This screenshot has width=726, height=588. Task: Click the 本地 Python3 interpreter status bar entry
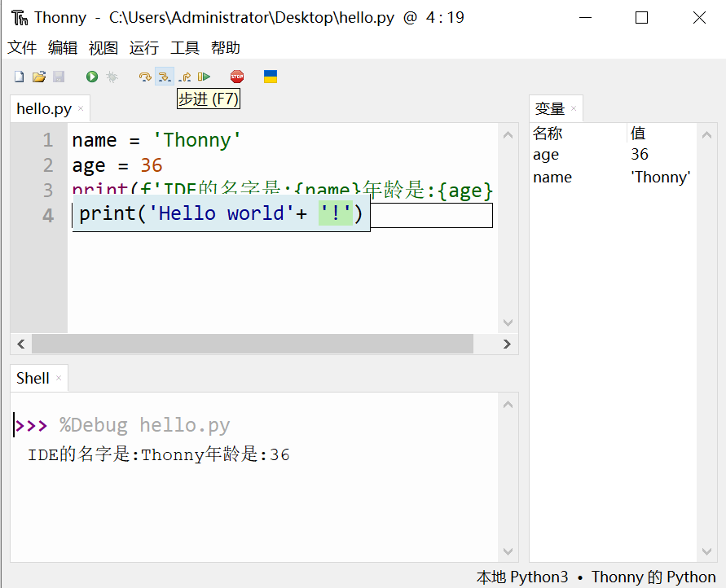point(522,577)
